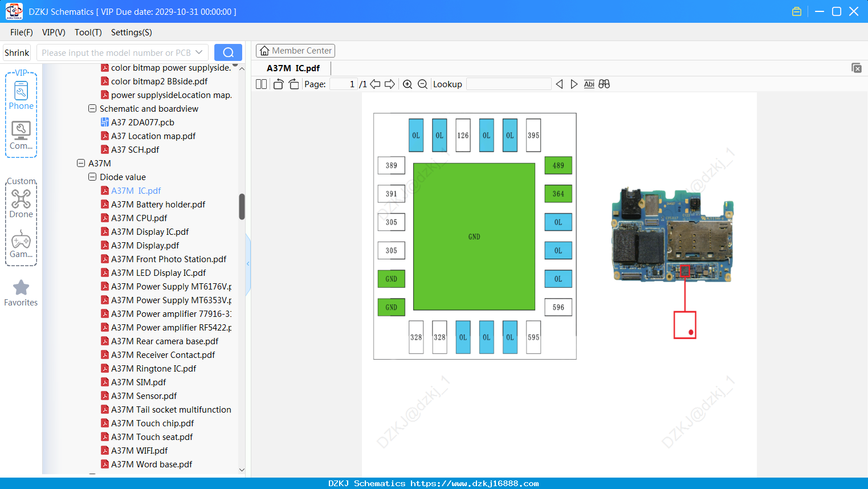This screenshot has width=868, height=489.
Task: Zoom out of the PDF
Action: (422, 84)
